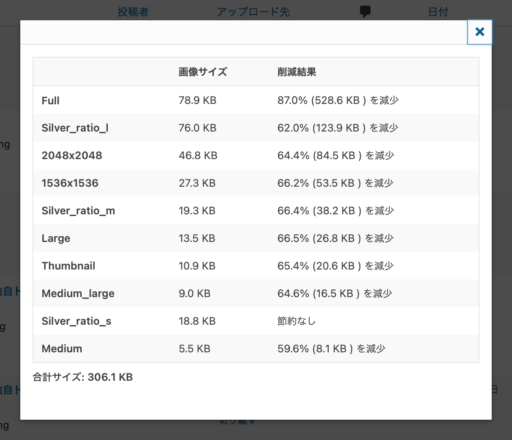Select the 78.9 KB size value

click(197, 100)
